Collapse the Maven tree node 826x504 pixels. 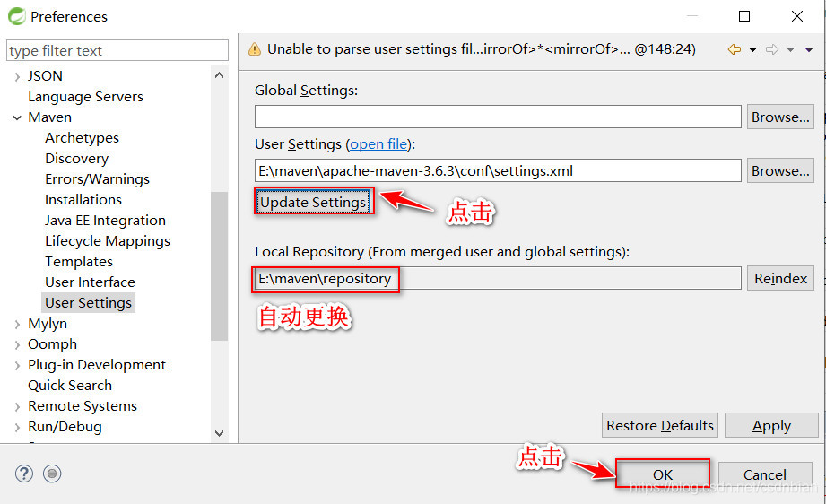pos(17,118)
